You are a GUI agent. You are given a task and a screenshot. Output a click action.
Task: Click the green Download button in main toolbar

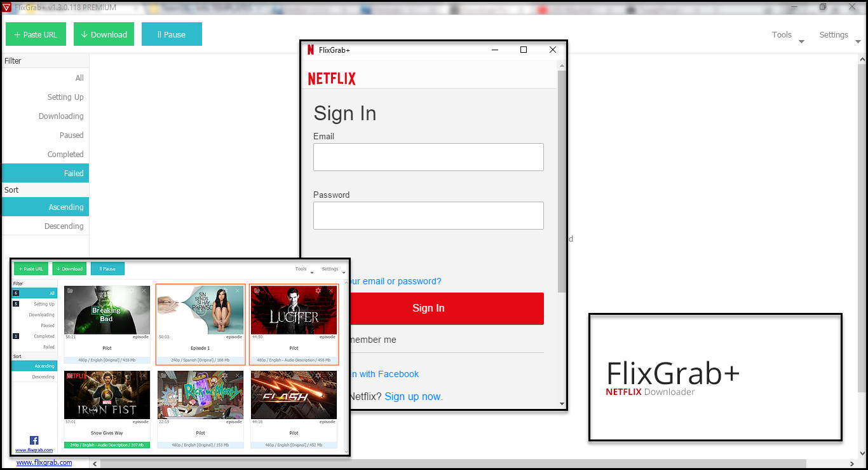click(x=104, y=34)
